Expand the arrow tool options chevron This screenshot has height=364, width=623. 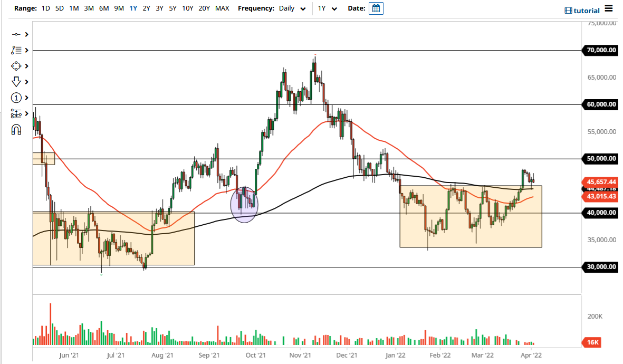[27, 82]
